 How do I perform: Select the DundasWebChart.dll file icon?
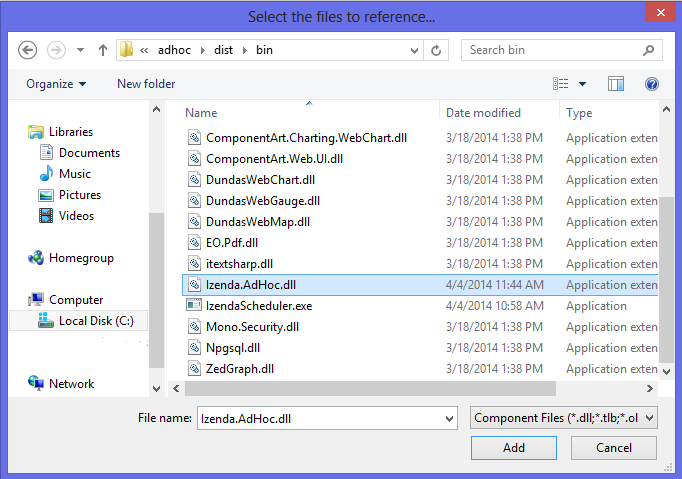pos(194,180)
